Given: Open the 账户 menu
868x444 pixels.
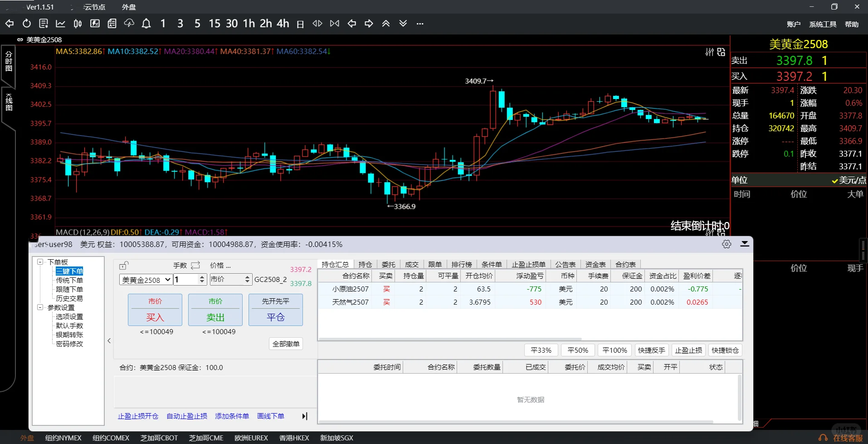Looking at the screenshot, I should coord(794,24).
